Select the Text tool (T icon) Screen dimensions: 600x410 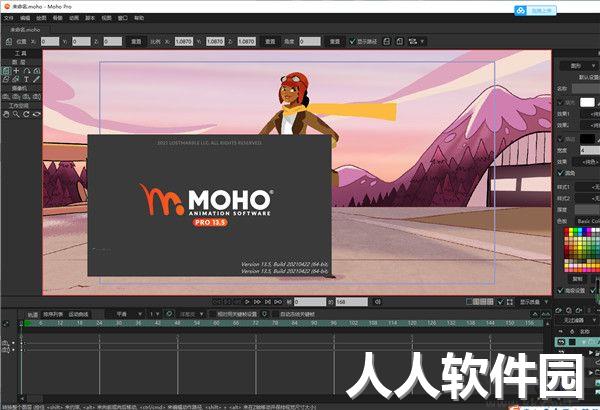pos(26,80)
